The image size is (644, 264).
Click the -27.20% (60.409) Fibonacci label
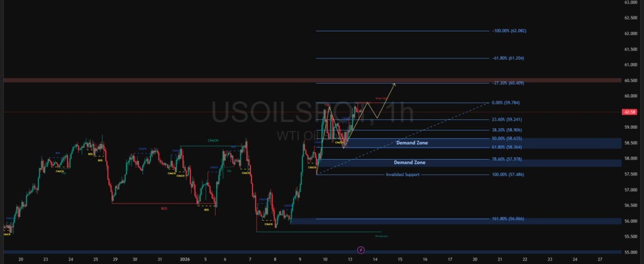point(508,83)
